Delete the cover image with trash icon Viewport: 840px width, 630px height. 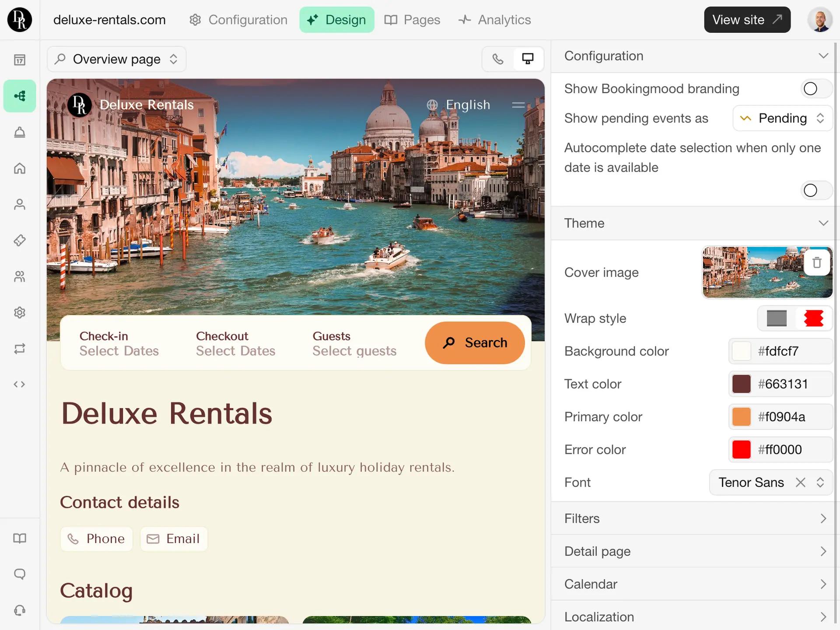coord(817,262)
